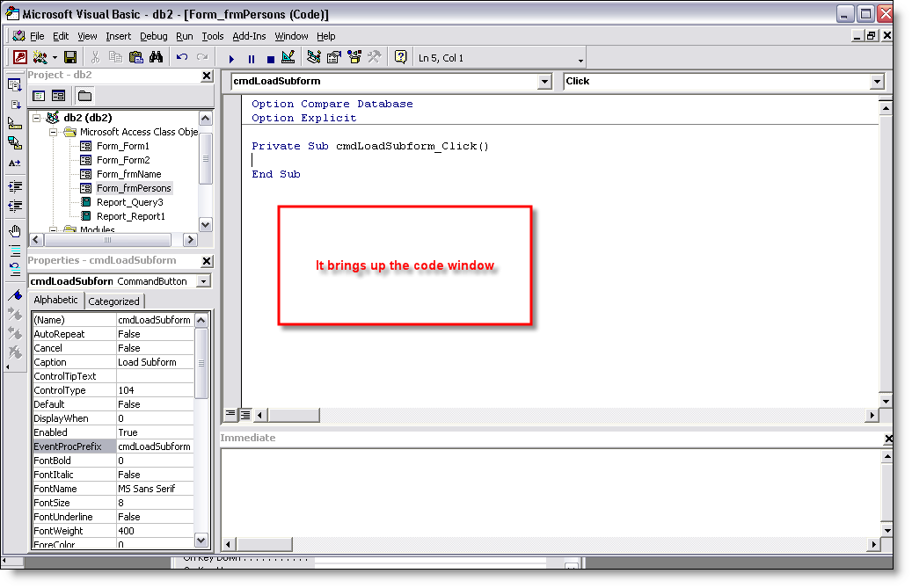Click the (Name) property value field
The width and height of the screenshot is (912, 588).
pyautogui.click(x=155, y=320)
